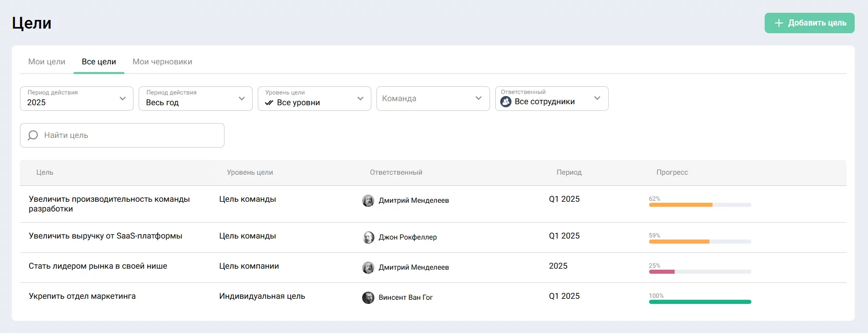Image resolution: width=868 pixels, height=333 pixels.
Task: Expand the Весь год period dropdown
Action: (x=195, y=99)
